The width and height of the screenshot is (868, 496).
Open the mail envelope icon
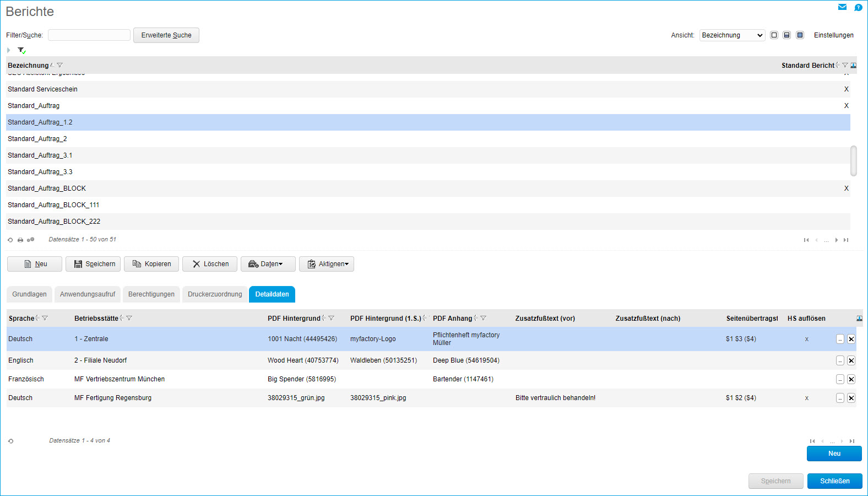click(x=842, y=7)
